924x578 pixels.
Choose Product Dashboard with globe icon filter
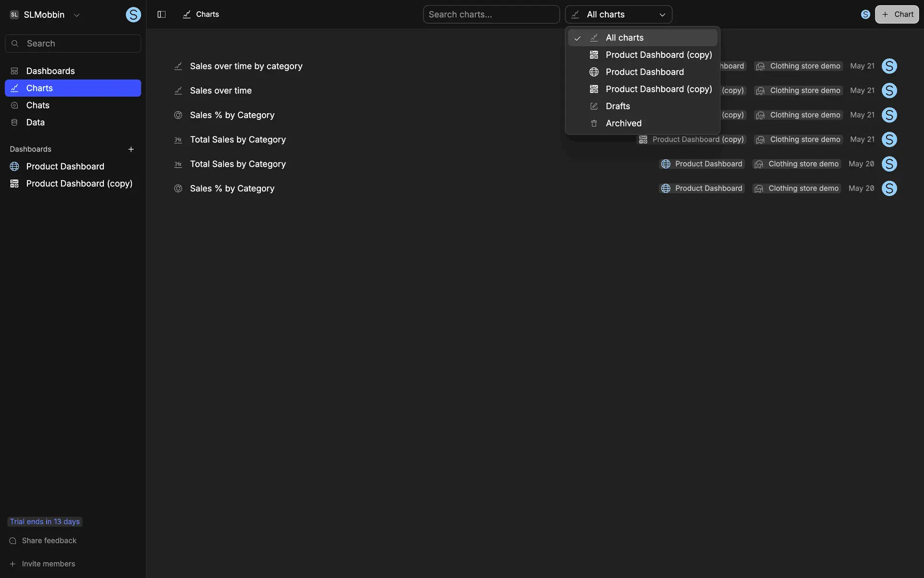tap(644, 72)
